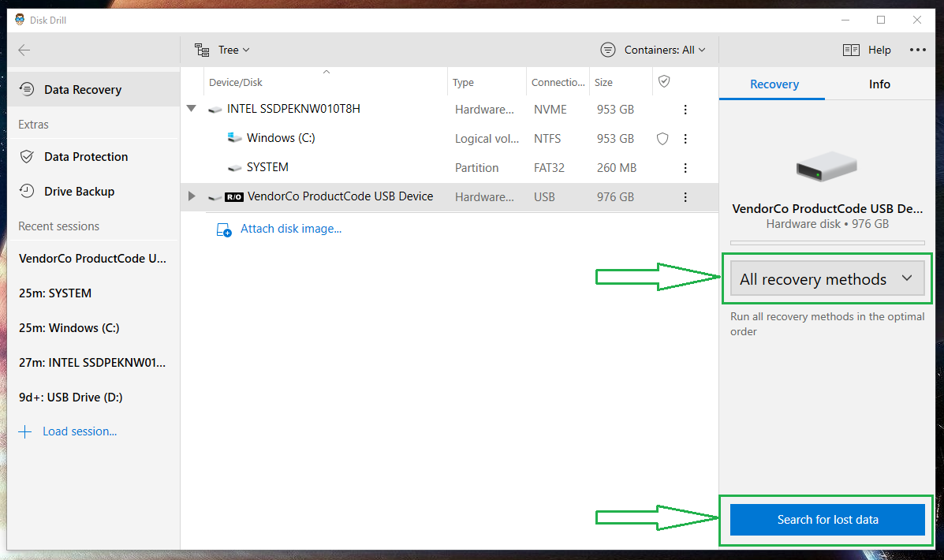Open the Tree view icon
This screenshot has width=944, height=560.
(202, 50)
